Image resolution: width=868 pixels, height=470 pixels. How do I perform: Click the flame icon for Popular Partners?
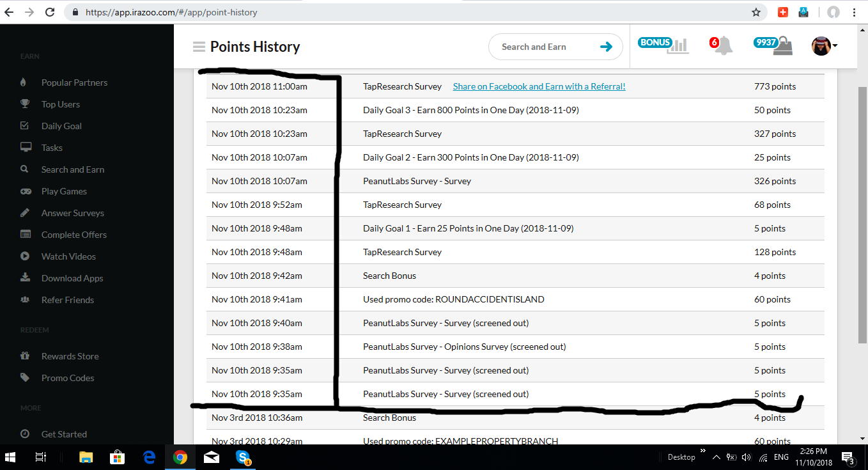tap(24, 82)
